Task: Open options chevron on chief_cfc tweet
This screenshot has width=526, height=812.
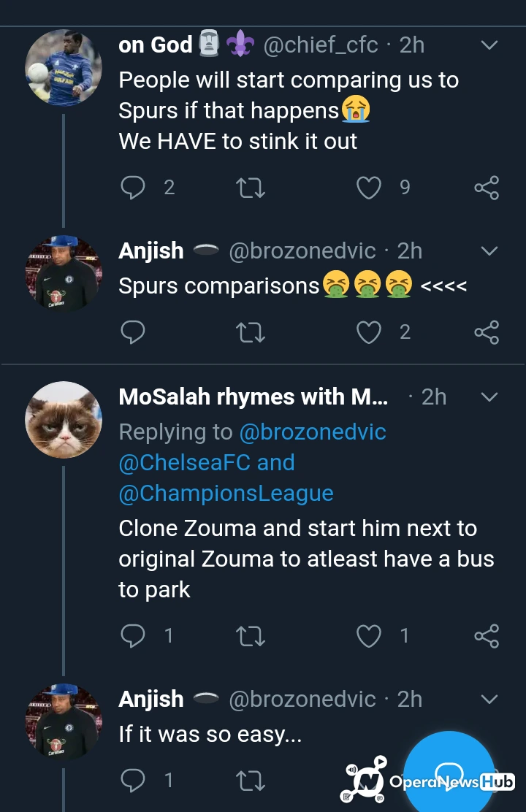Action: 489,45
